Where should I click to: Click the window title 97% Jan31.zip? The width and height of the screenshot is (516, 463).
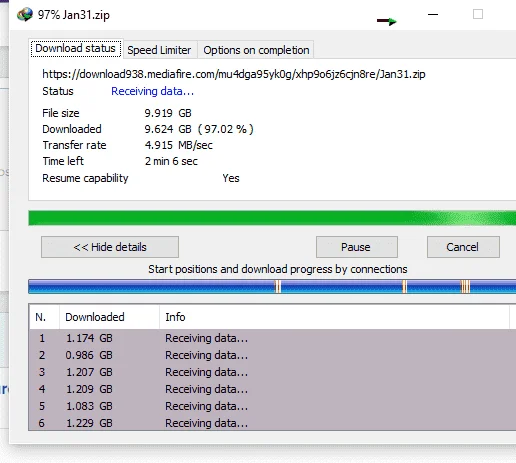coord(74,15)
